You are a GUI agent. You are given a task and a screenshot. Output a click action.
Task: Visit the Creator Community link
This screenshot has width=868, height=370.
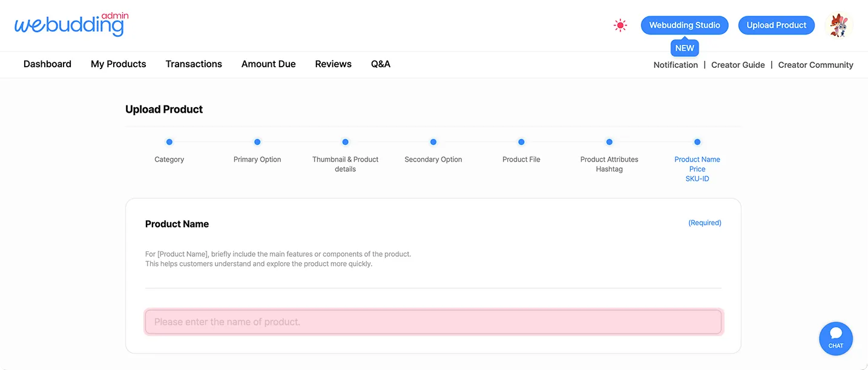[815, 65]
